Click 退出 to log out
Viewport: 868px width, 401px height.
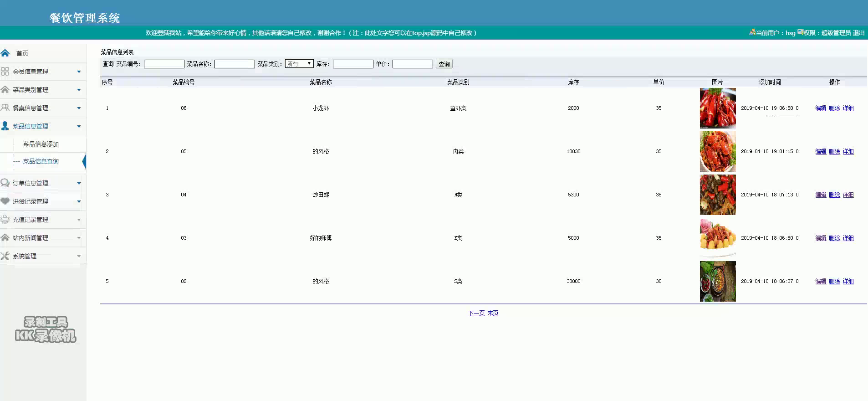point(859,33)
